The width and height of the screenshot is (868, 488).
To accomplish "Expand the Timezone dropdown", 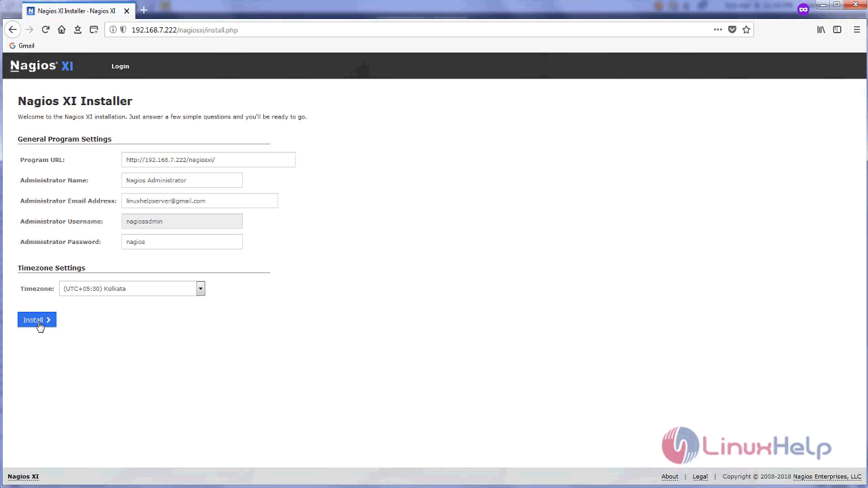I will tap(132, 289).
